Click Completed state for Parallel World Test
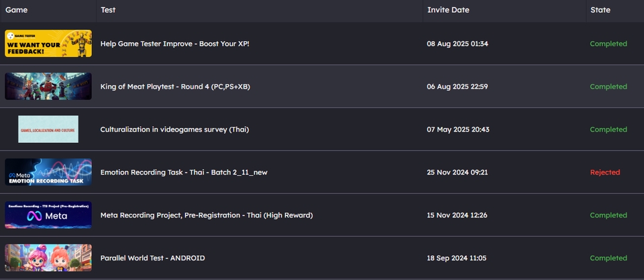Image resolution: width=644 pixels, height=280 pixels. (x=608, y=259)
